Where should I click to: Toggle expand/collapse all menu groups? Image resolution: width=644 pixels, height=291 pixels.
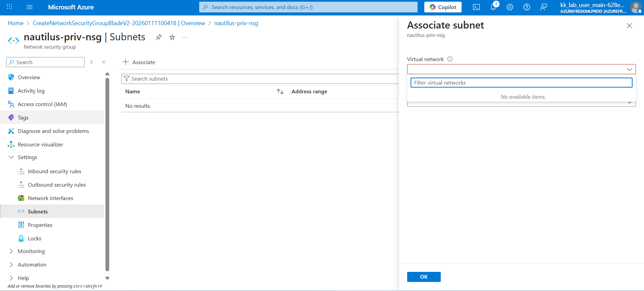pyautogui.click(x=91, y=62)
